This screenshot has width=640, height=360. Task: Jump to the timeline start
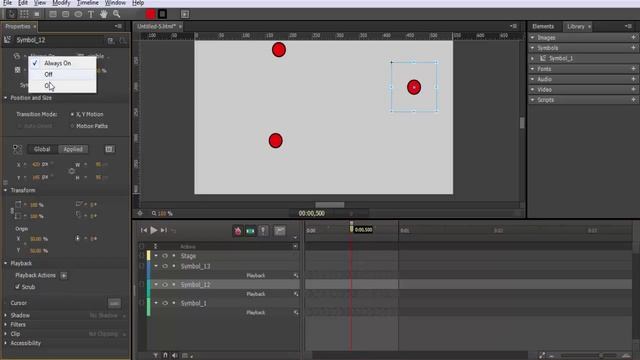tap(144, 230)
